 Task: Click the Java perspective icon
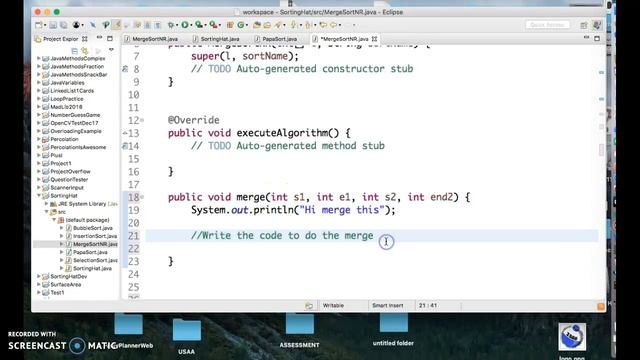pyautogui.click(x=597, y=25)
